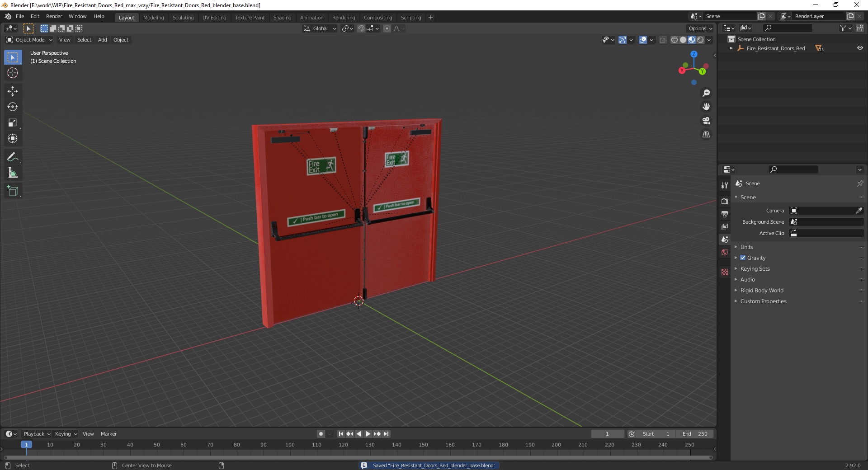Pin the Scene properties panel
868x470 pixels.
click(860, 183)
